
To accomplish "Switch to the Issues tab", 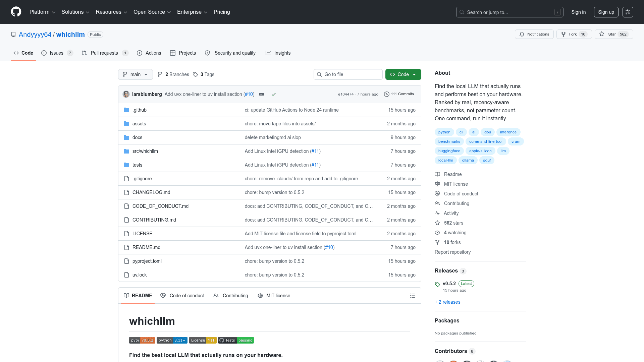I will pos(57,53).
